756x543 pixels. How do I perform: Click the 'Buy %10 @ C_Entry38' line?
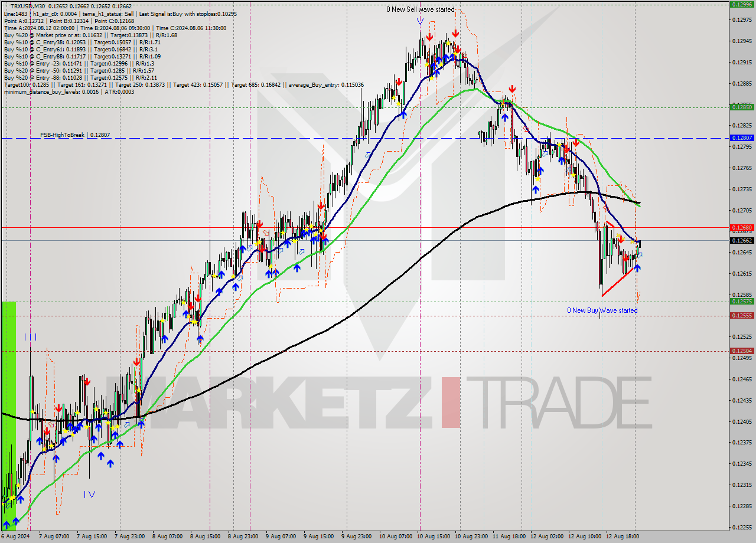pos(82,42)
